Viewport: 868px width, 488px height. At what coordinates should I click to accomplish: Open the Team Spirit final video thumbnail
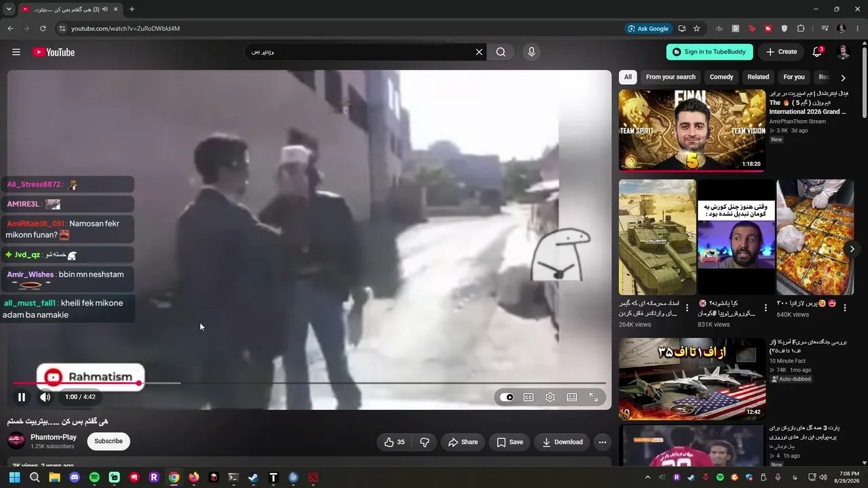(x=692, y=131)
